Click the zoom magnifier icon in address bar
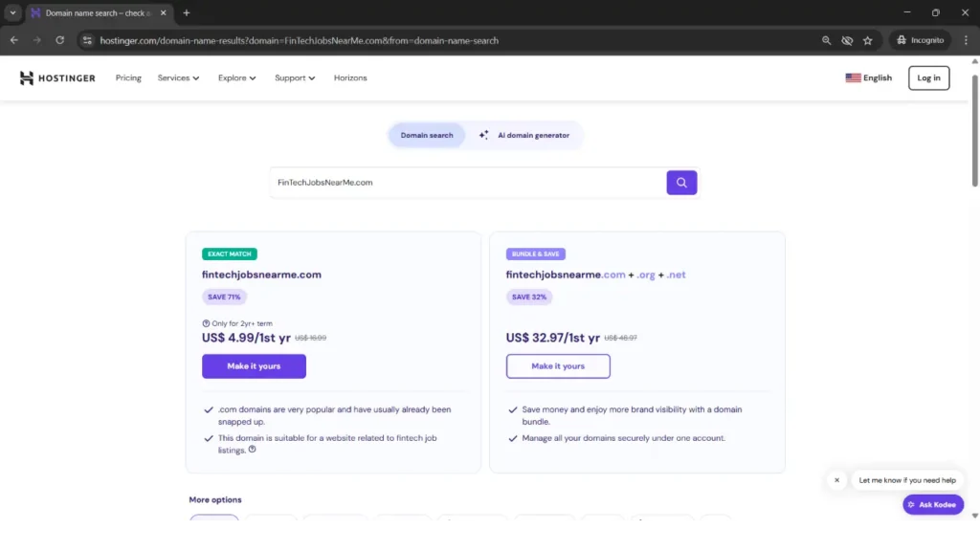Image resolution: width=980 pixels, height=551 pixels. point(826,40)
